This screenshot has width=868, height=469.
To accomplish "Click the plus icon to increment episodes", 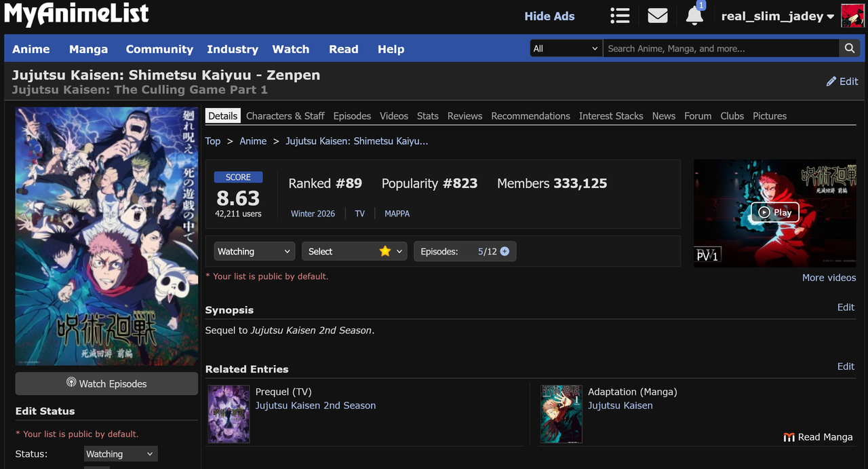I will 505,251.
